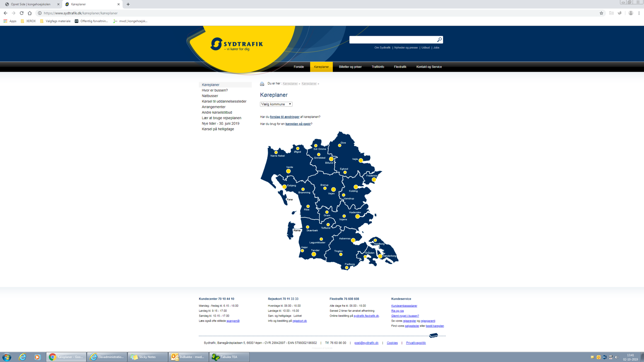Viewport: 644px width, 362px height.
Task: Open Sticky Notes from taskbar
Action: pos(147,357)
